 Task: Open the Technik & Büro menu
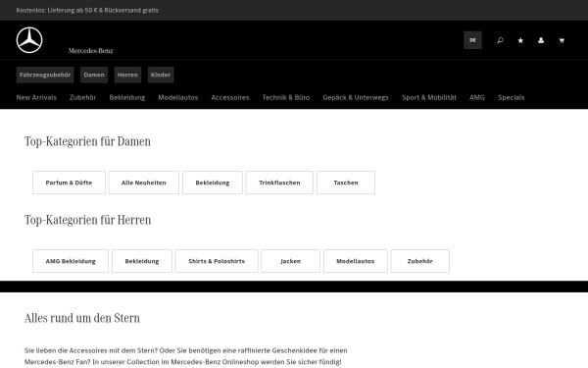click(x=286, y=97)
